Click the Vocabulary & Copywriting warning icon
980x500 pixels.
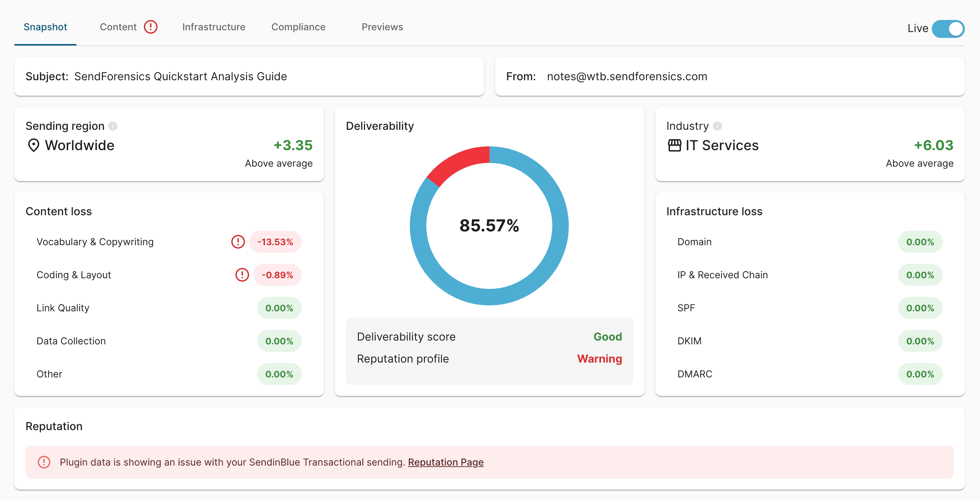tap(238, 242)
